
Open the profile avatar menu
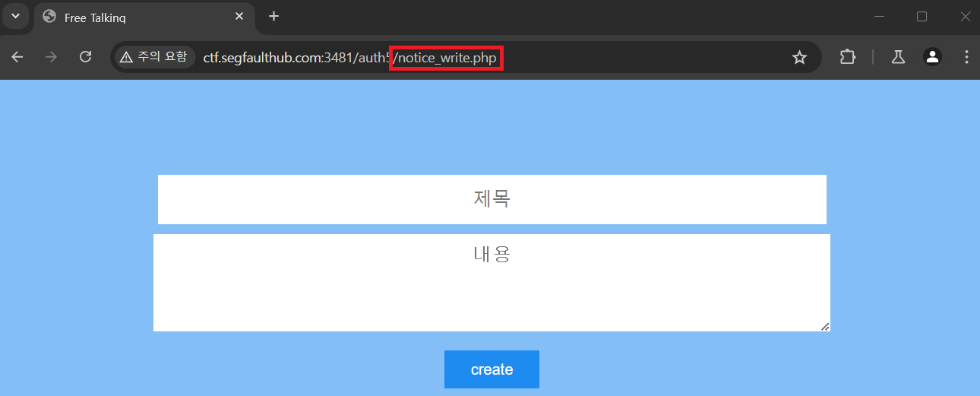(932, 57)
